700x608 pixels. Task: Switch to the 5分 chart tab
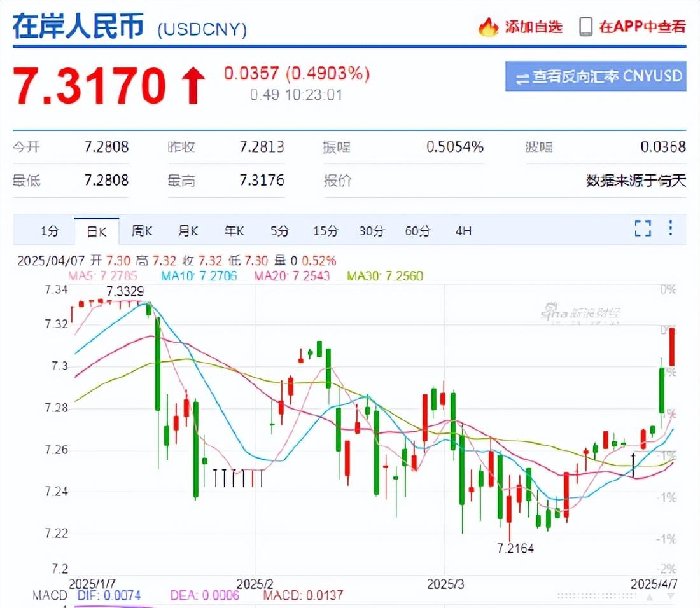[279, 231]
